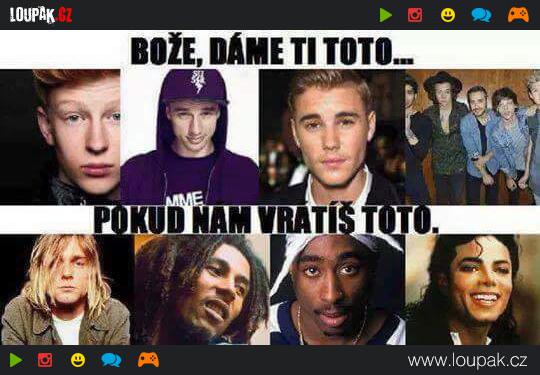Viewport: 540px width, 375px height.
Task: Click the orange gamepad icon in header
Action: coord(518,15)
